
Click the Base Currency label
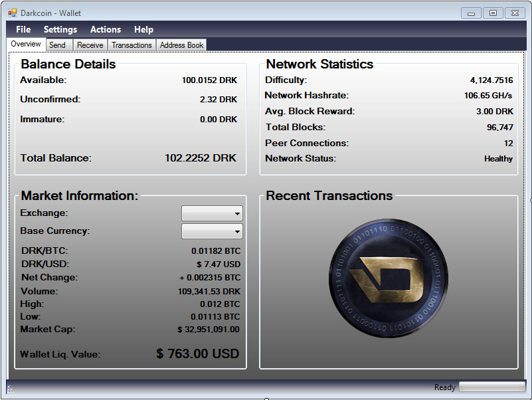coord(55,231)
